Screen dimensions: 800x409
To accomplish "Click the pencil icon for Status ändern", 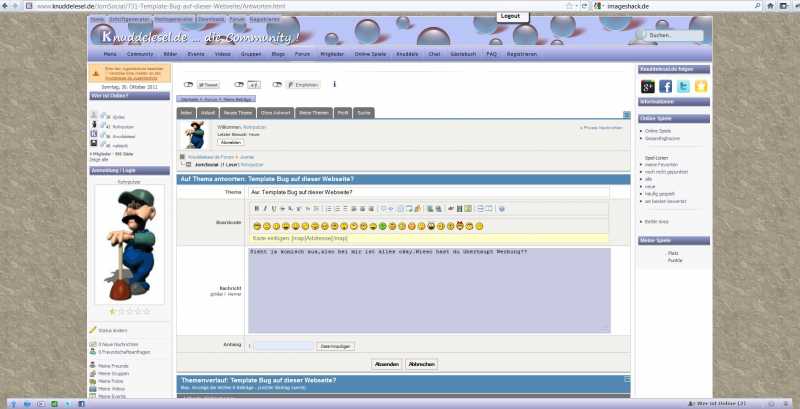I will click(x=93, y=330).
